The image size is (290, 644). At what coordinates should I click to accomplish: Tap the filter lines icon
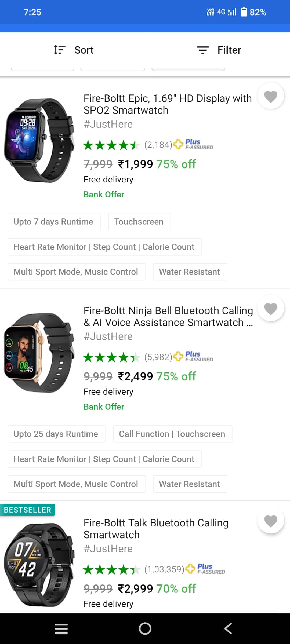(x=202, y=50)
